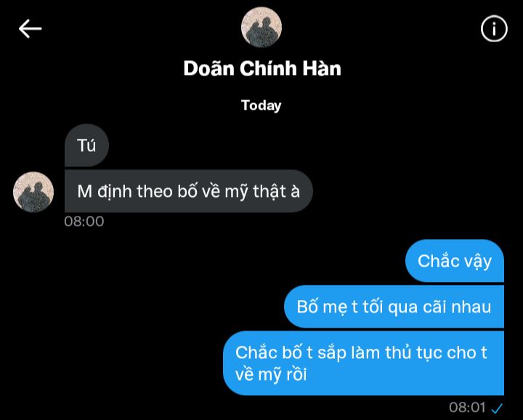Image resolution: width=523 pixels, height=420 pixels.
Task: Tap the small sender avatar beside the message
Action: pos(33,192)
